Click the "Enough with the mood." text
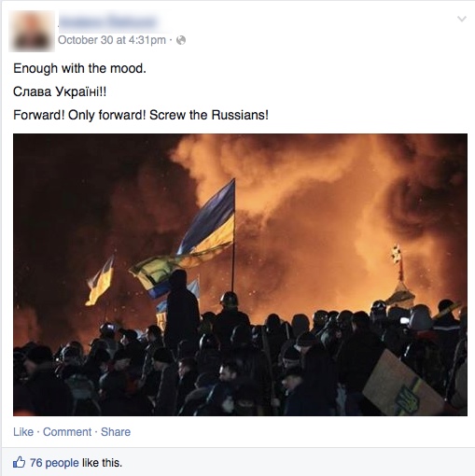 click(x=79, y=68)
